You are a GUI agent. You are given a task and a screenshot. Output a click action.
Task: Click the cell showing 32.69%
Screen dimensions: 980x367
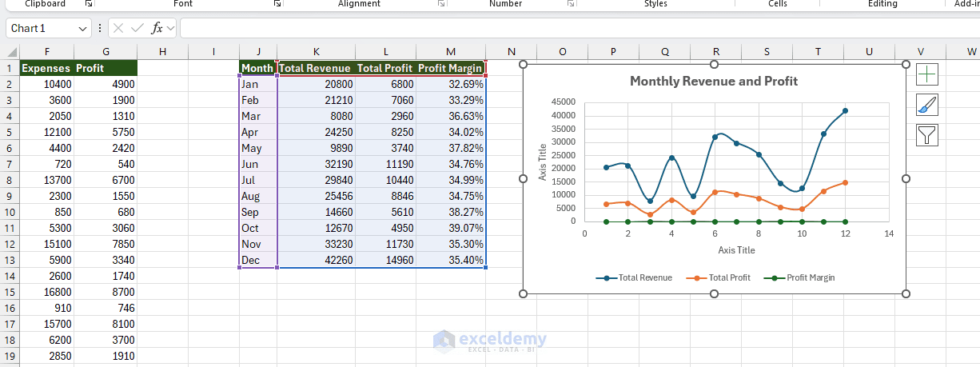[x=451, y=84]
